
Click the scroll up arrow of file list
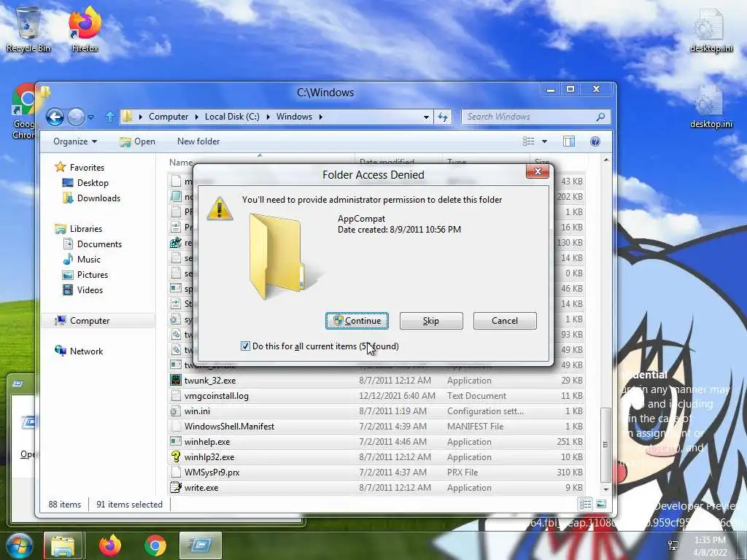(x=606, y=160)
